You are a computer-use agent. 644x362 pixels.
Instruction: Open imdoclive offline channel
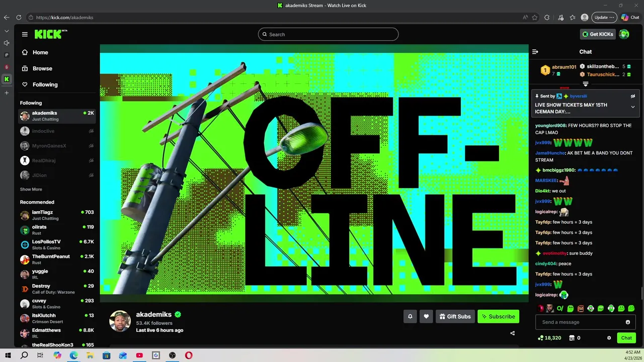[57, 131]
